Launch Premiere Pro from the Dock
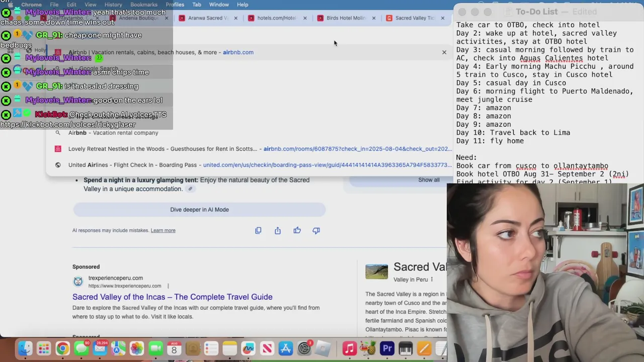Viewport: 644px width, 362px height. (387, 348)
